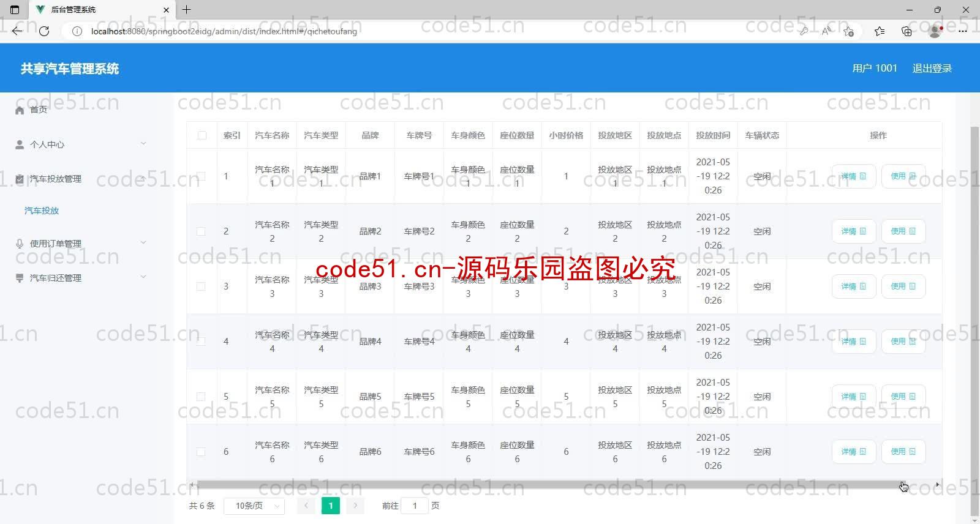Viewport: 980px width, 524px height.
Task: Click the 车辆状态 column header
Action: click(x=762, y=135)
